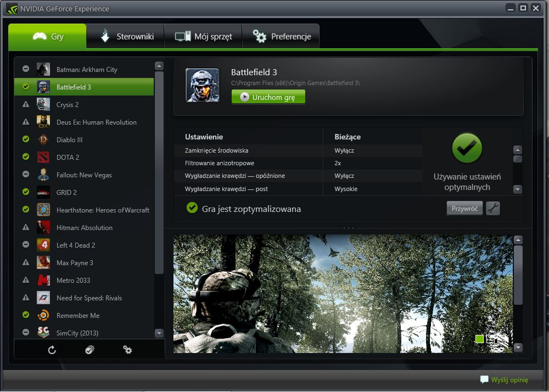Click settings table scroll down arrow
The height and width of the screenshot is (392, 549).
(x=518, y=189)
